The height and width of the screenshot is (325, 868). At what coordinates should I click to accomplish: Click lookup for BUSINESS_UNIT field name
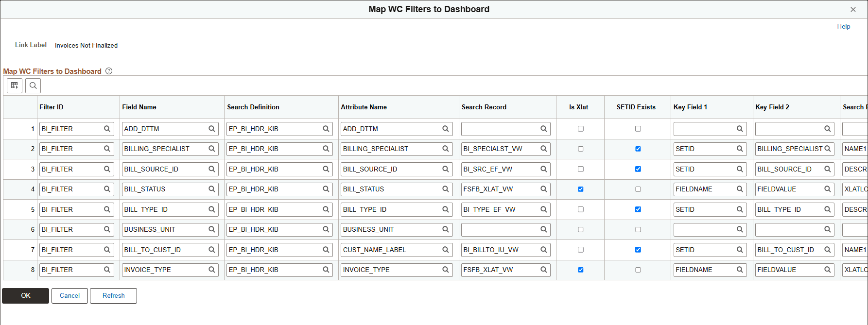coord(212,229)
